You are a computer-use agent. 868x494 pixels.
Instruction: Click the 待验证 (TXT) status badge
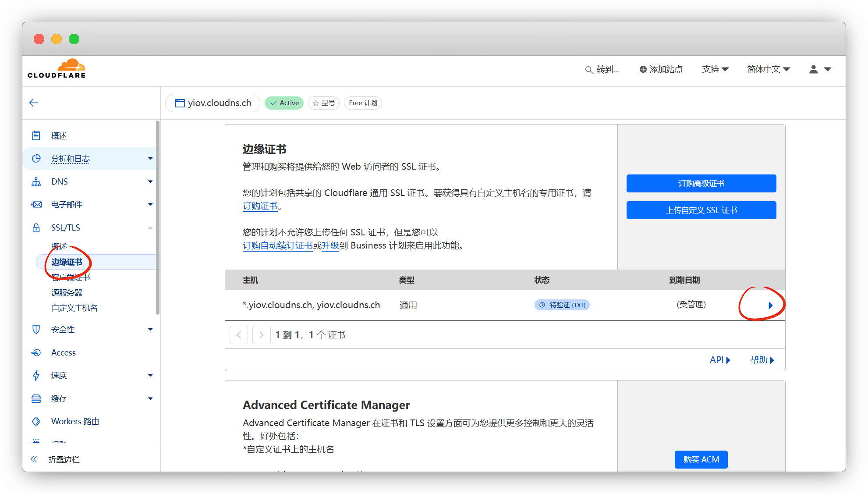click(562, 305)
